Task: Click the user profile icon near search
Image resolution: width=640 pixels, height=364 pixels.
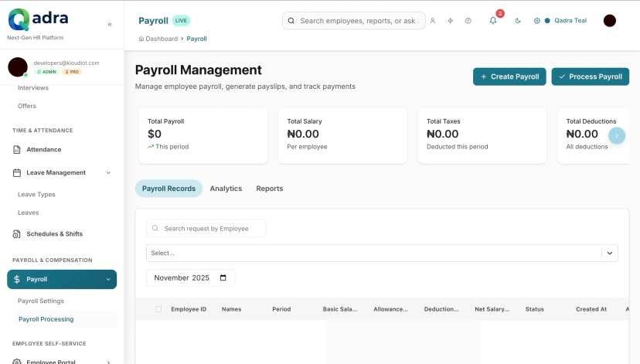Action: tap(433, 21)
